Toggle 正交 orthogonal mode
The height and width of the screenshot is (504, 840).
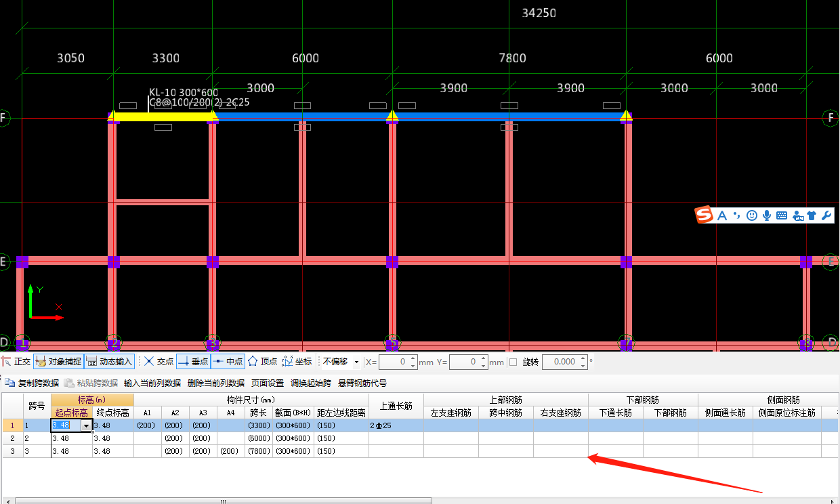click(16, 362)
